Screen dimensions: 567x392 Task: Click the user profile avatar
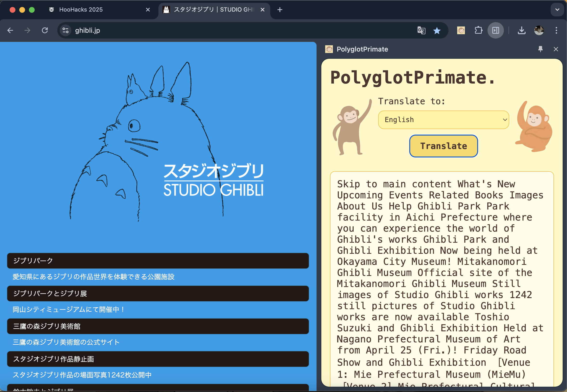point(539,30)
